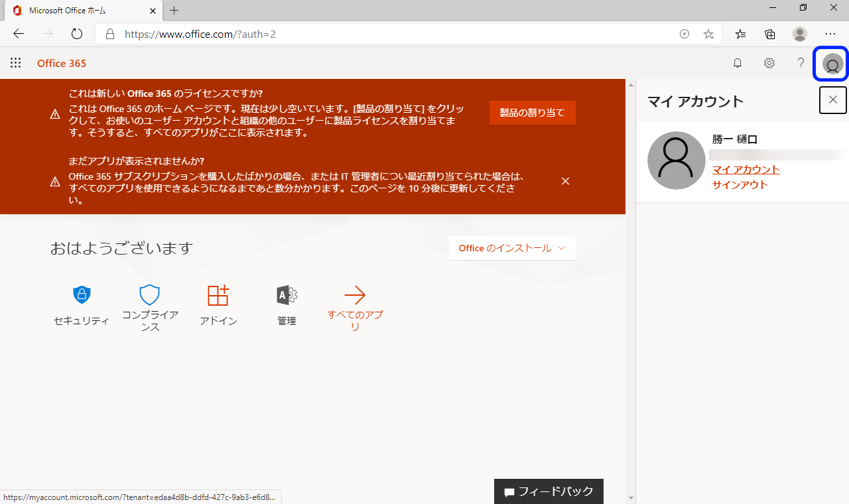This screenshot has height=504, width=849.
Task: Click the サインアウト link
Action: (x=740, y=185)
